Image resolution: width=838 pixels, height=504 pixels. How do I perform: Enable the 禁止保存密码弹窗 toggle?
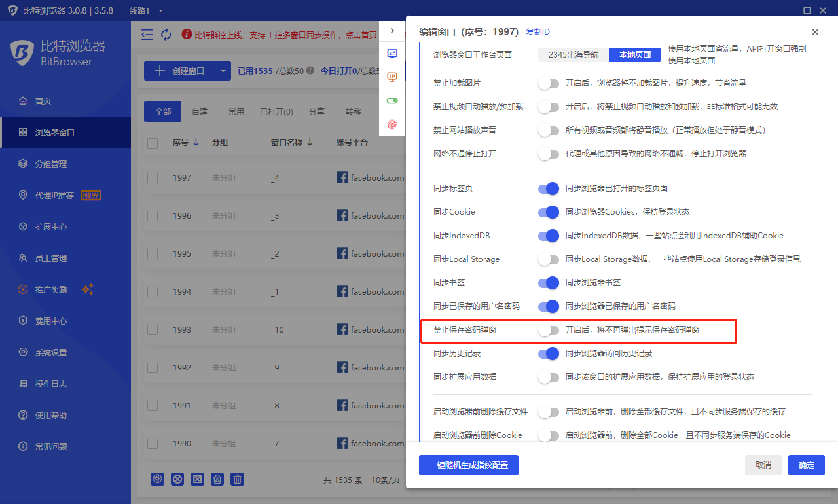[x=548, y=331]
